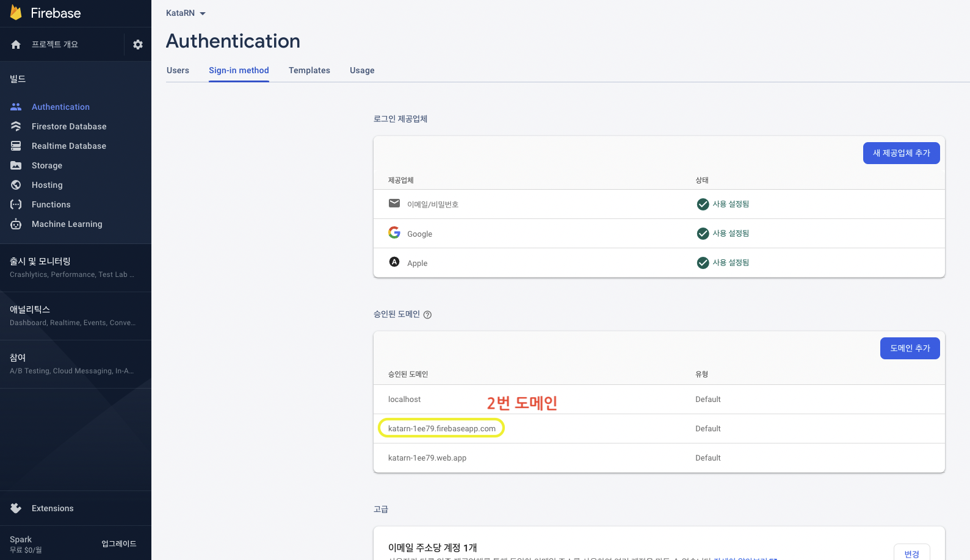Screen dimensions: 970x560
Task: Click the enabled checkmark for Google
Action: (x=703, y=234)
